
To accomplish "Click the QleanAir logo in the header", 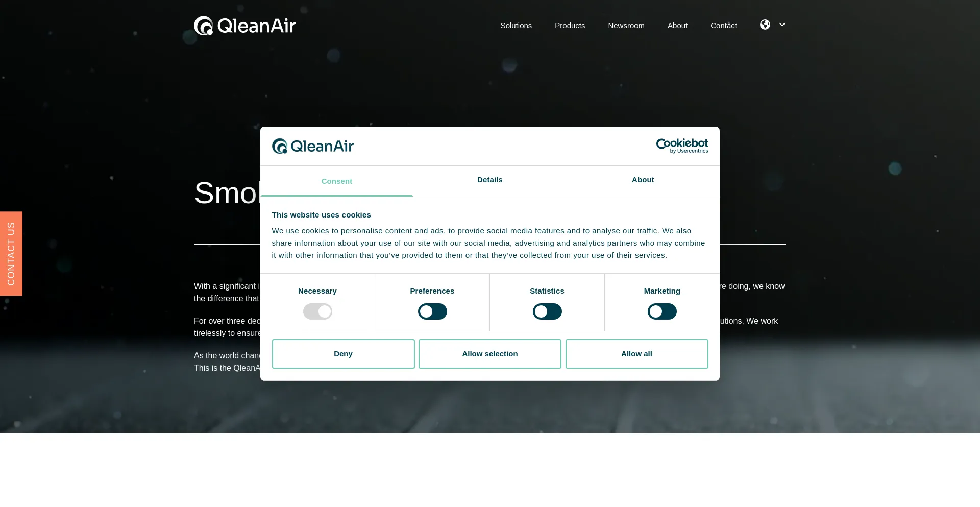I will [x=245, y=26].
